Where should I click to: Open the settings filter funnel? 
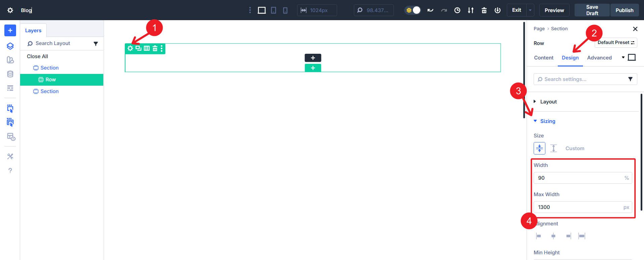[630, 79]
